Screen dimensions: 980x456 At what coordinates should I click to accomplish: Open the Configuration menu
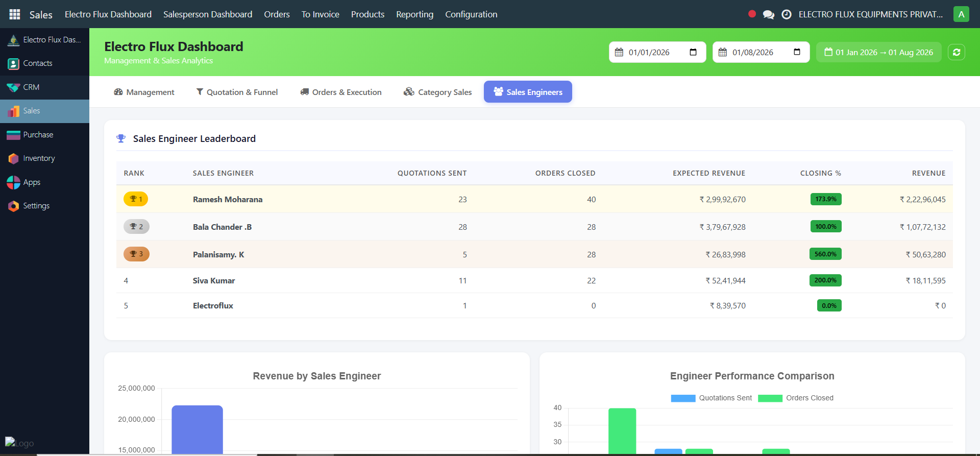pyautogui.click(x=471, y=14)
